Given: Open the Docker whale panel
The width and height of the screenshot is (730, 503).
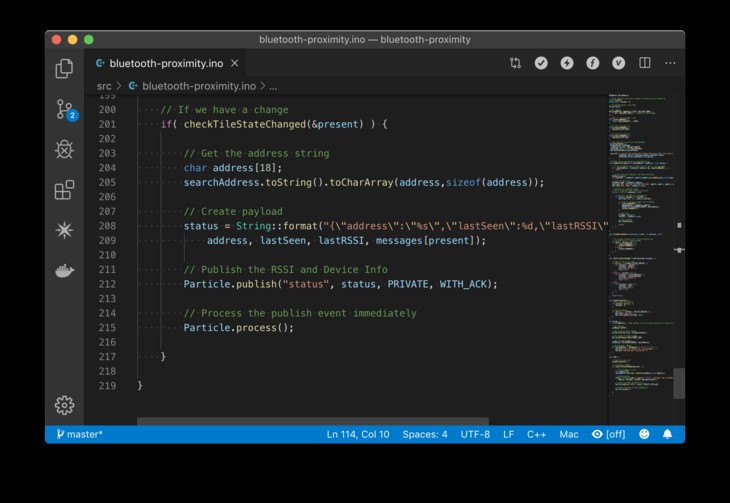Looking at the screenshot, I should (x=64, y=271).
